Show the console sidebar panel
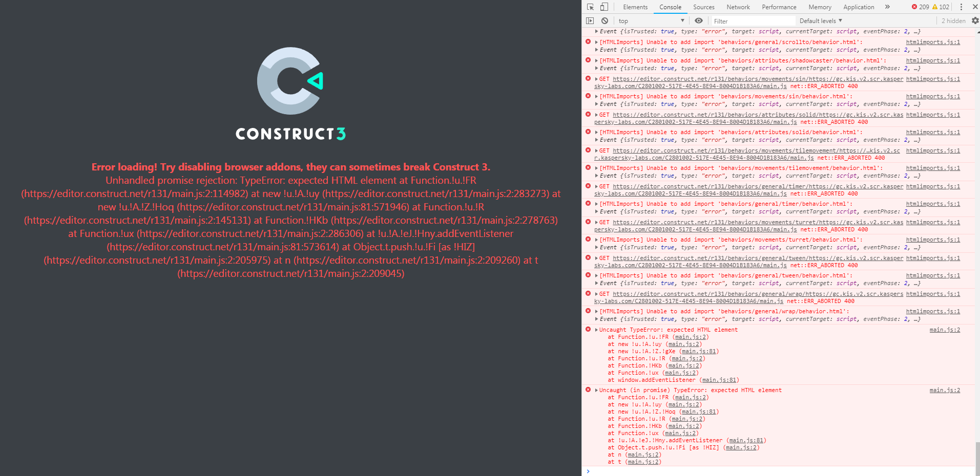 pos(590,20)
